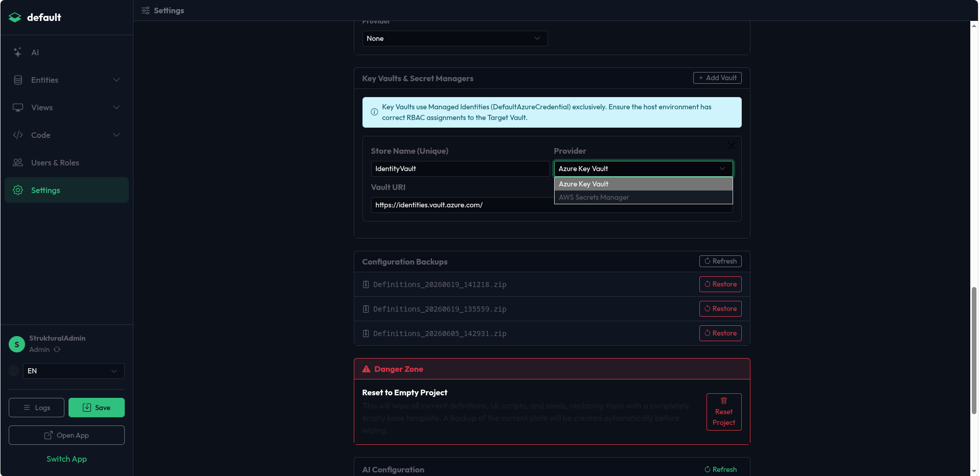Restore Definitions_20260619_141218.zip backup

pyautogui.click(x=720, y=284)
